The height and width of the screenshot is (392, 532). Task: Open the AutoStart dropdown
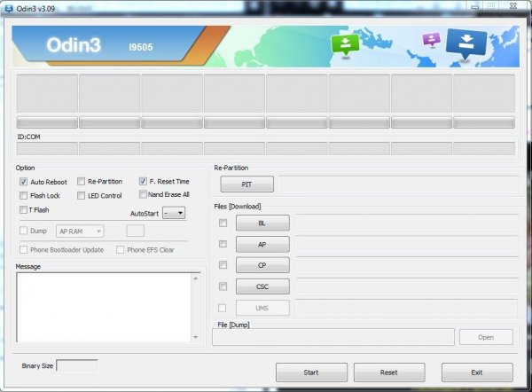click(174, 213)
